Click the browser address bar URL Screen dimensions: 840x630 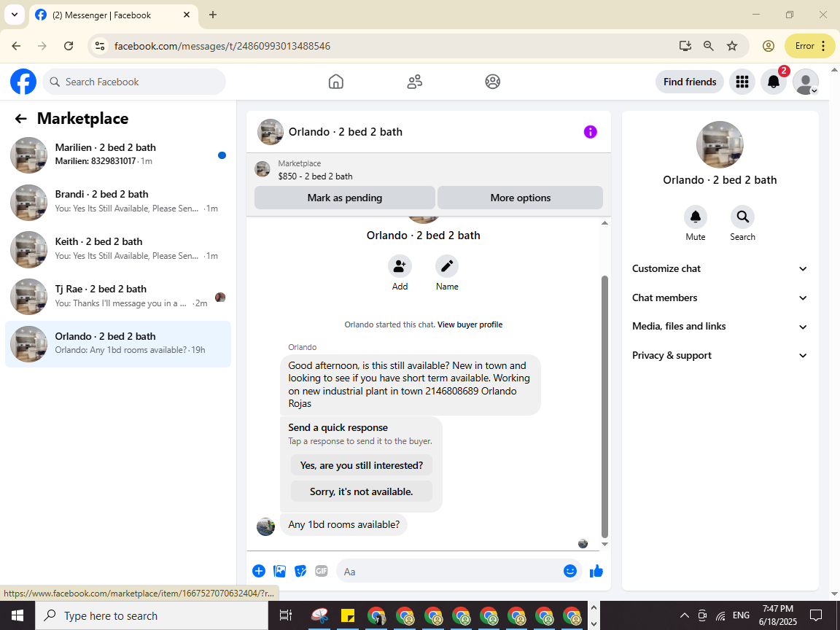(x=222, y=46)
